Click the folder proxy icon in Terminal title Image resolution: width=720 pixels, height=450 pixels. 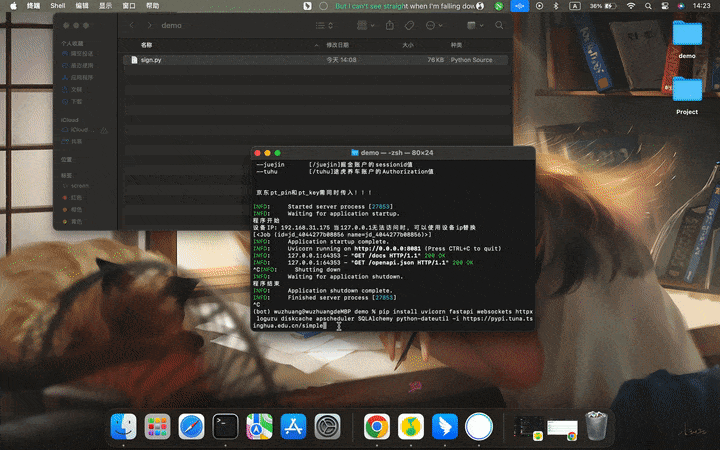click(354, 152)
